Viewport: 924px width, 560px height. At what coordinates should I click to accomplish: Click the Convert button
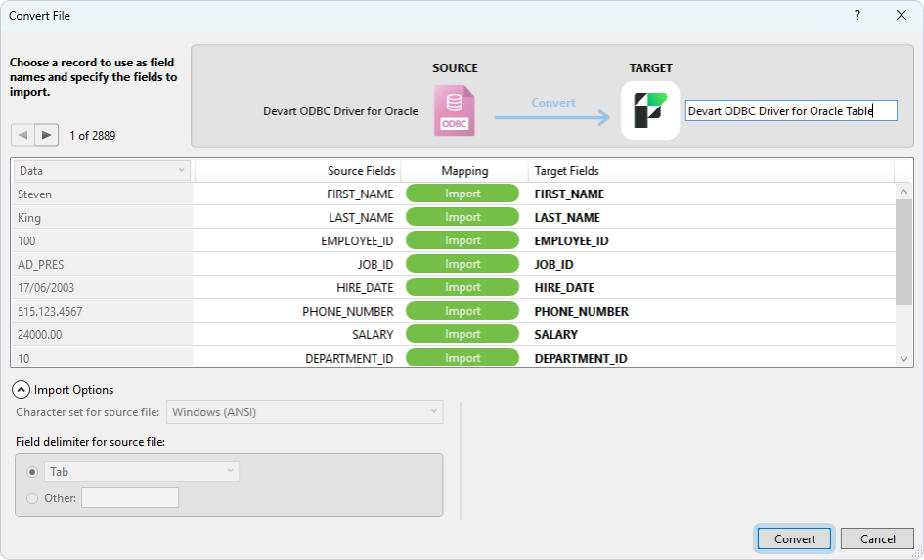click(x=794, y=538)
